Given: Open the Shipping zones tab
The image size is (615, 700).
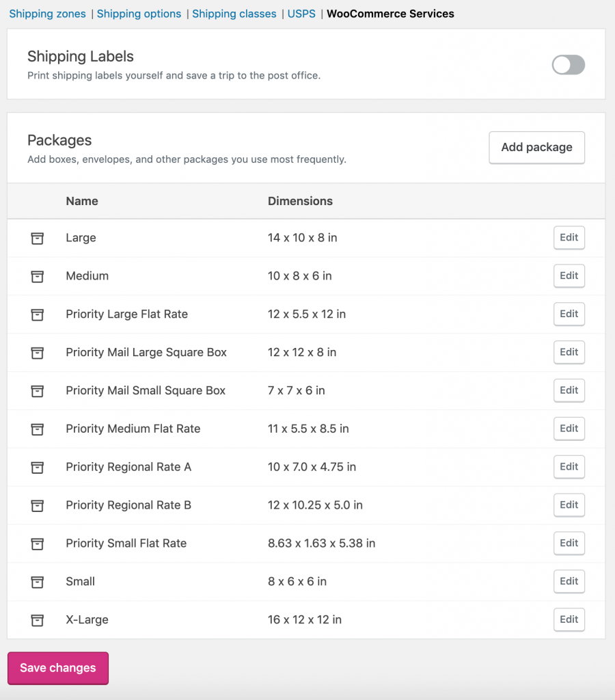Looking at the screenshot, I should pyautogui.click(x=47, y=14).
